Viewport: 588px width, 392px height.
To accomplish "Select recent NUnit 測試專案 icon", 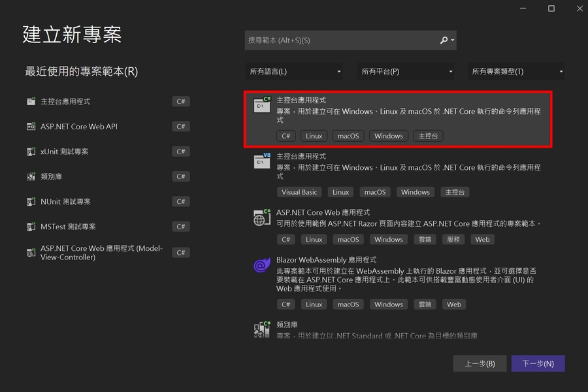I will coord(31,202).
